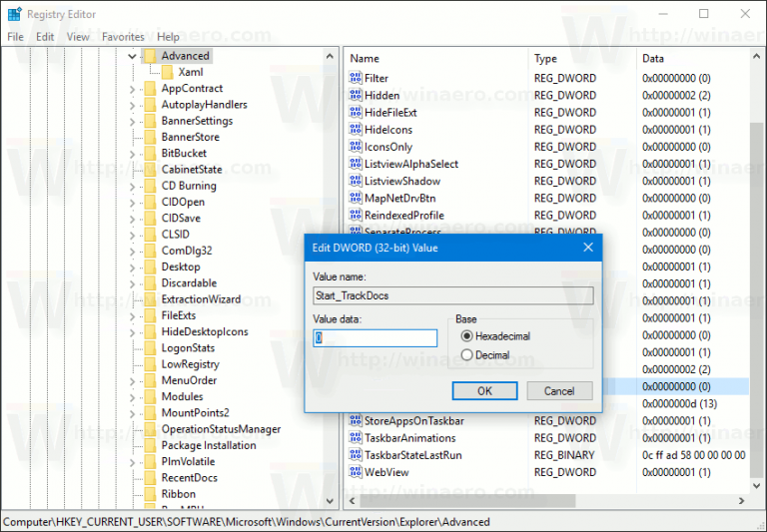Click the Registry Editor app icon in title bar
The width and height of the screenshot is (767, 532).
(13, 13)
